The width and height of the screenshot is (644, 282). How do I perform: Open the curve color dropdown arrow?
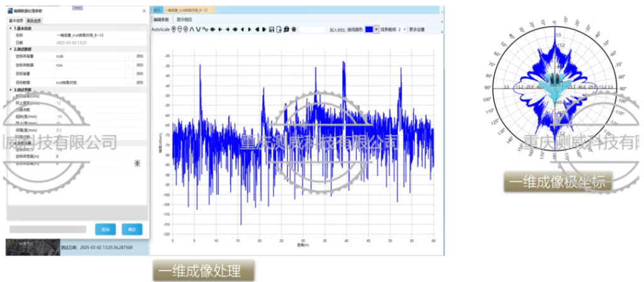coord(376,29)
